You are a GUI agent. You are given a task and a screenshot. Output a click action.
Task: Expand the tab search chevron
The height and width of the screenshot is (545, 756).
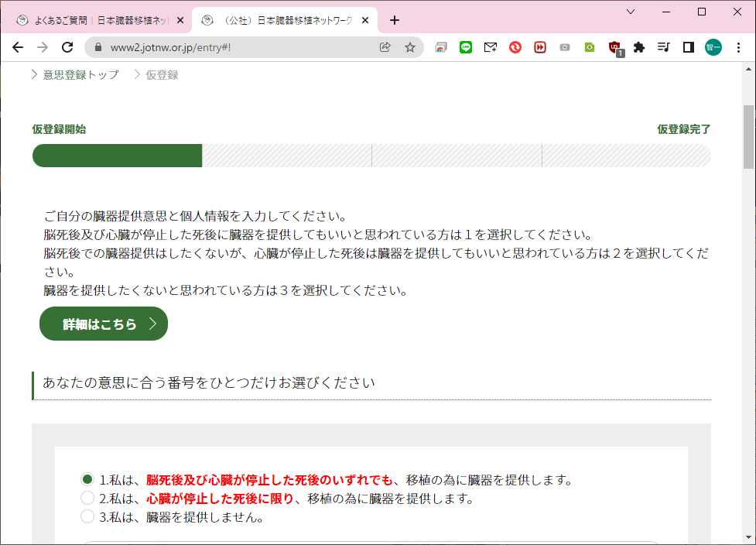pos(631,12)
